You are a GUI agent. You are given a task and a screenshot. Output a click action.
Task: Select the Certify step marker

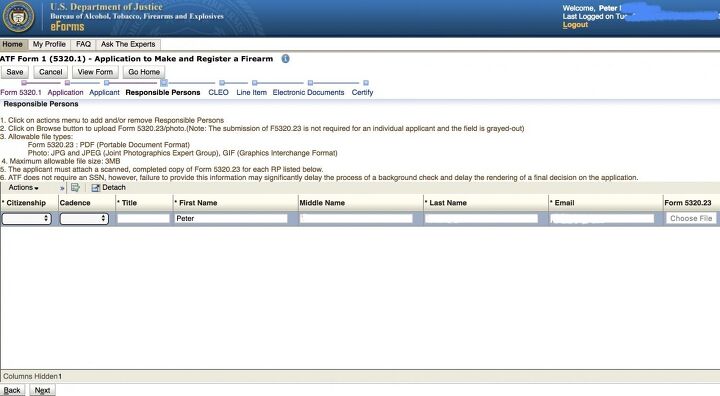366,83
